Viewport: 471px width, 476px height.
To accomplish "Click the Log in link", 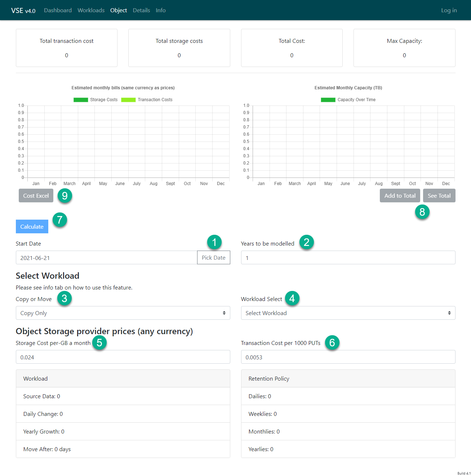I will (449, 10).
